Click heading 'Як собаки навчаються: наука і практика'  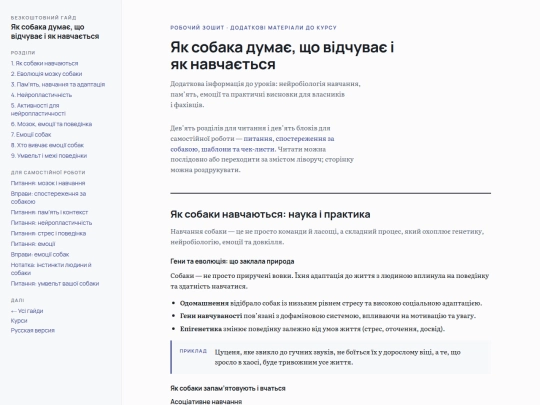tap(270, 215)
